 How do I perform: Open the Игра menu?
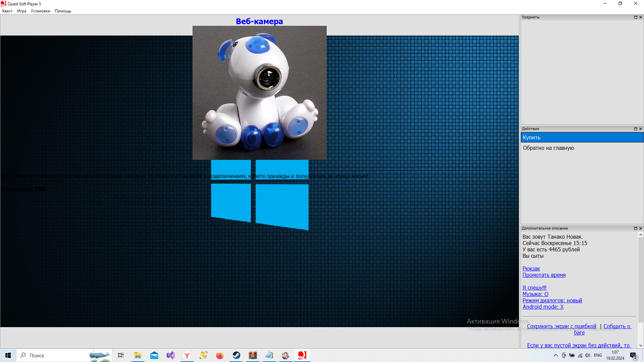(x=21, y=11)
